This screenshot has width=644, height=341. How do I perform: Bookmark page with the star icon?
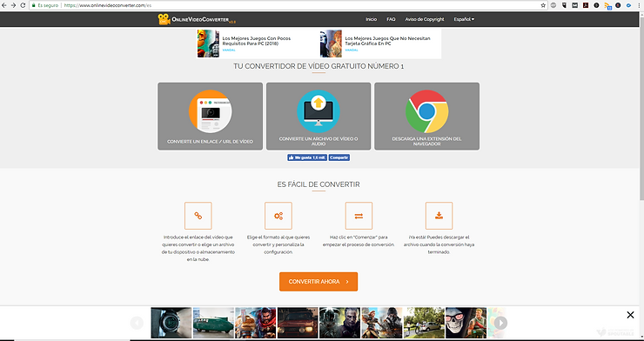tap(543, 5)
